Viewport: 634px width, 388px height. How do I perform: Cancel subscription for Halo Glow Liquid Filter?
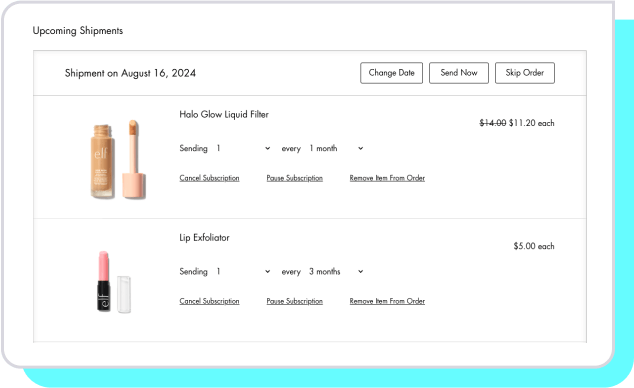209,178
